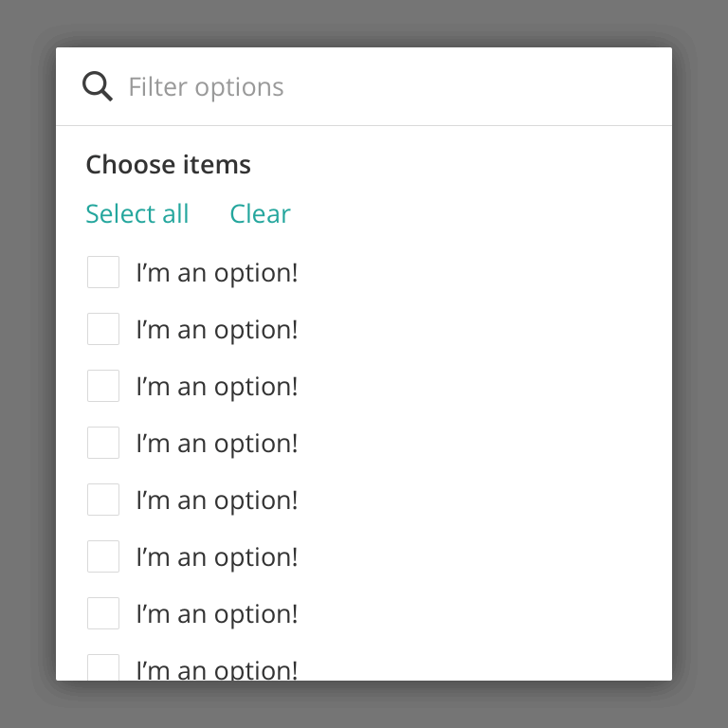
Task: Check the first option's checkbox
Action: coord(103,272)
